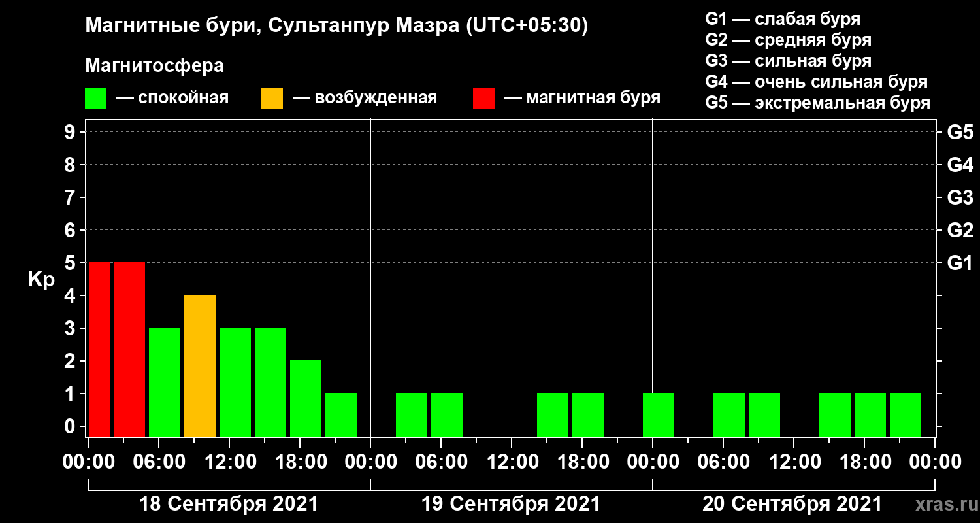Select the Kp 1 bar spanning 06:00 on 20 September
This screenshot has height=523, width=980.
(729, 414)
